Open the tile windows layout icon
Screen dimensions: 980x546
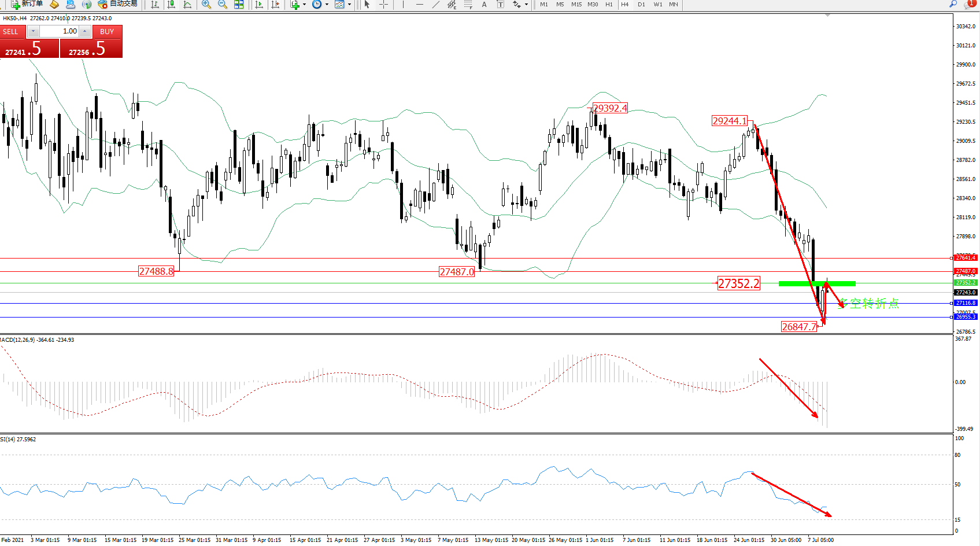pos(239,5)
